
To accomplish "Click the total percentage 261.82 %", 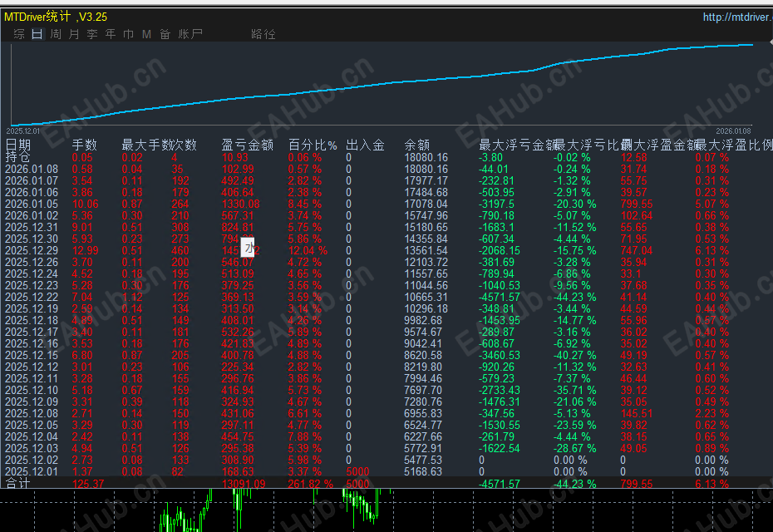I will pos(311,484).
